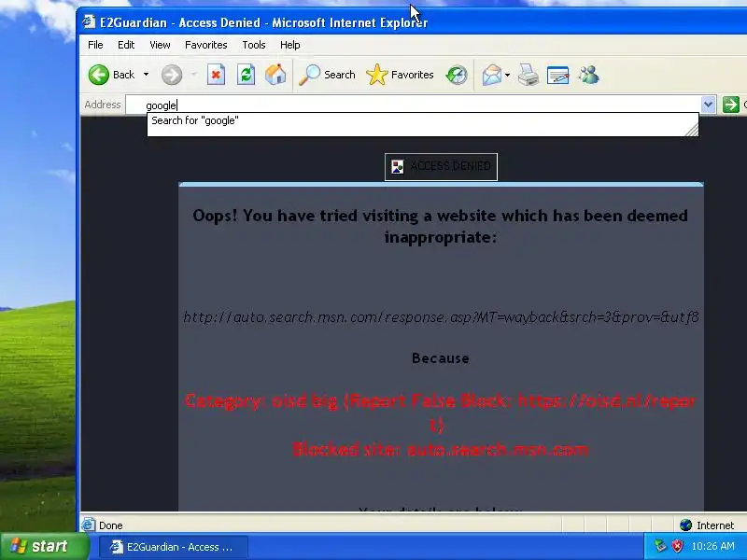Stop page loading with red X
The width and height of the screenshot is (747, 560).
click(216, 75)
